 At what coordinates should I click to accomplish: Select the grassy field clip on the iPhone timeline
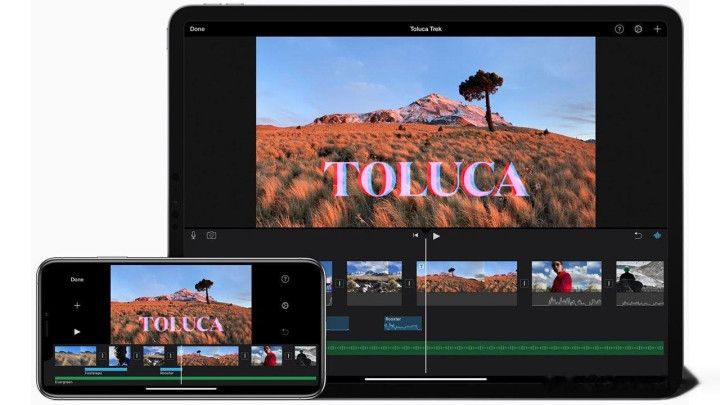[x=75, y=356]
